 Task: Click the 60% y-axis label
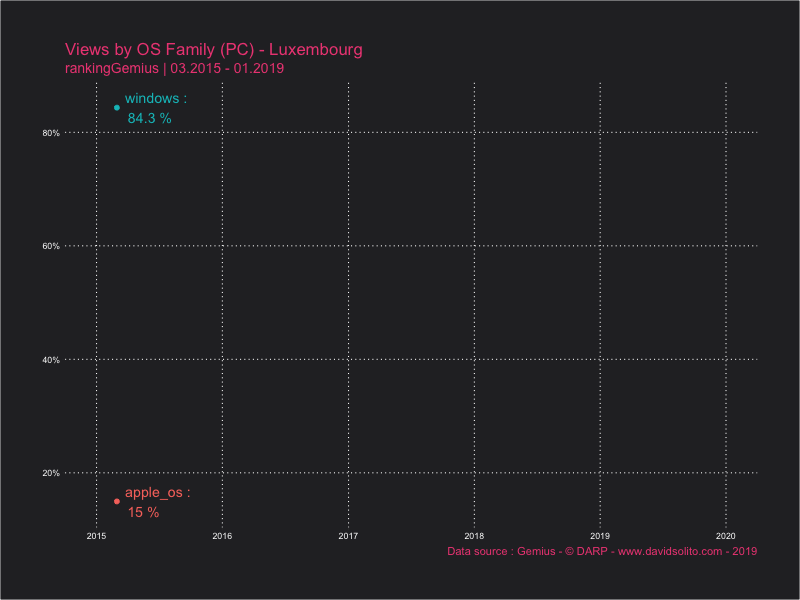pyautogui.click(x=51, y=246)
